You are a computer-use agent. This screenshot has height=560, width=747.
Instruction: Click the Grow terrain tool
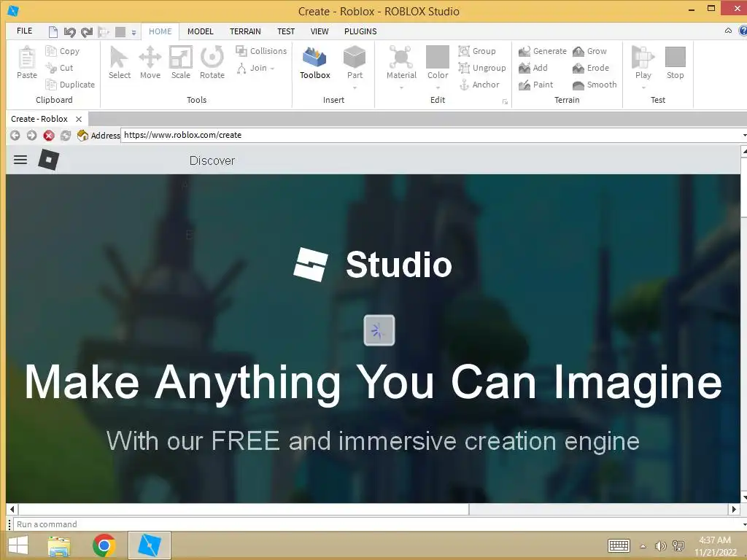coord(589,51)
